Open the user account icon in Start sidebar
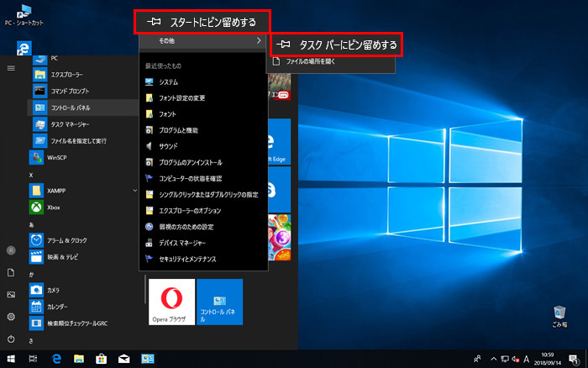 [x=11, y=250]
